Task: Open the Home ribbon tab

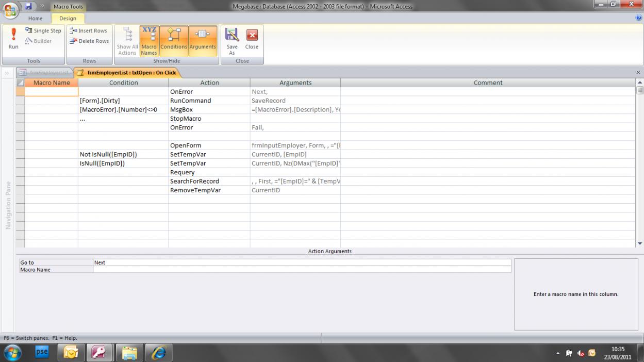Action: click(x=36, y=19)
